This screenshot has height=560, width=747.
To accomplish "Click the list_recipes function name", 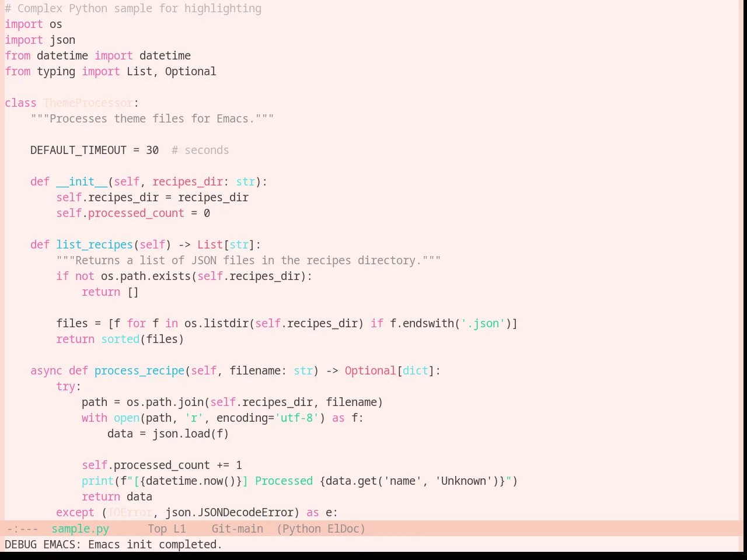I will pos(95,245).
